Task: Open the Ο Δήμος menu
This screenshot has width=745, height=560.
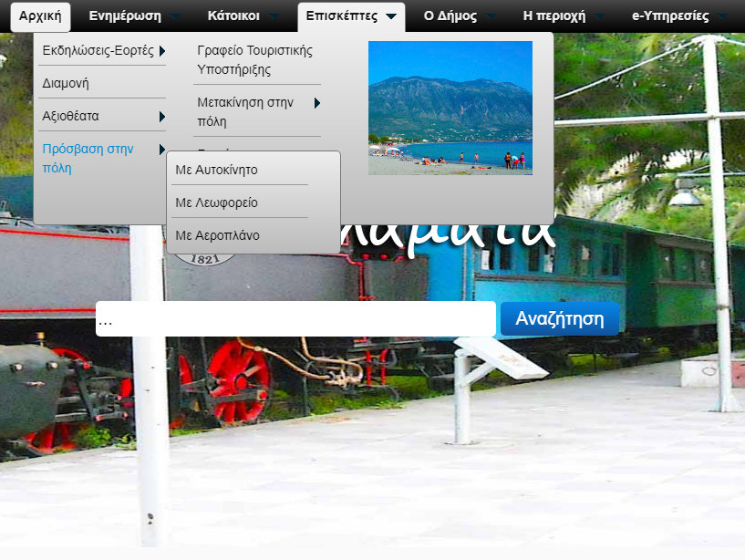Action: 450,16
